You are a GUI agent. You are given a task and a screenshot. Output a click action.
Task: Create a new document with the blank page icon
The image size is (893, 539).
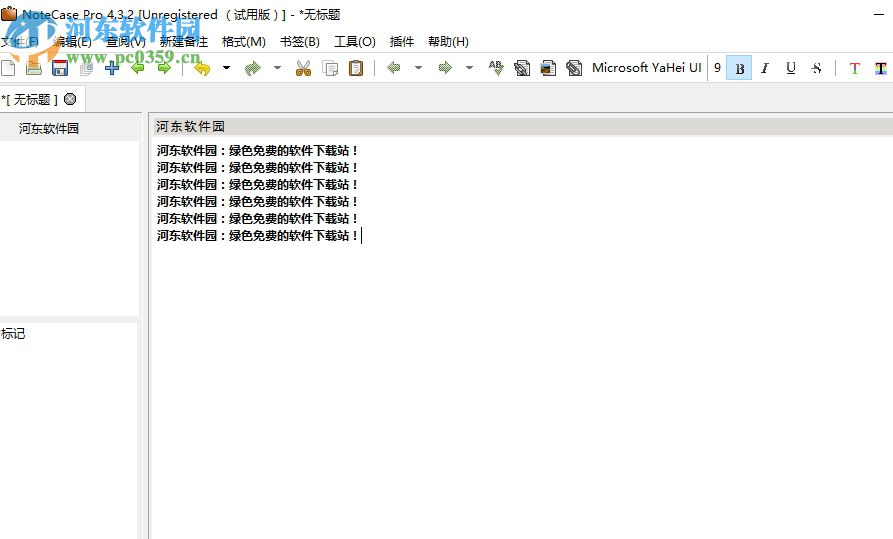9,68
